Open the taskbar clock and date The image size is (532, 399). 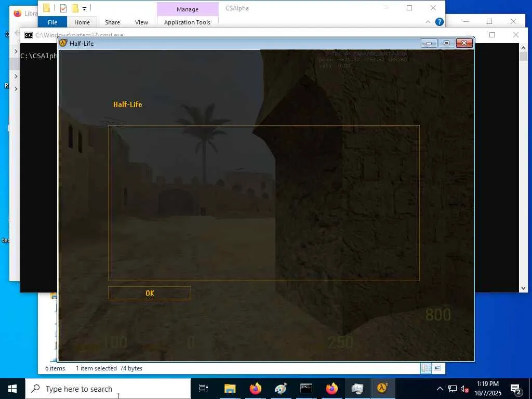click(x=488, y=389)
